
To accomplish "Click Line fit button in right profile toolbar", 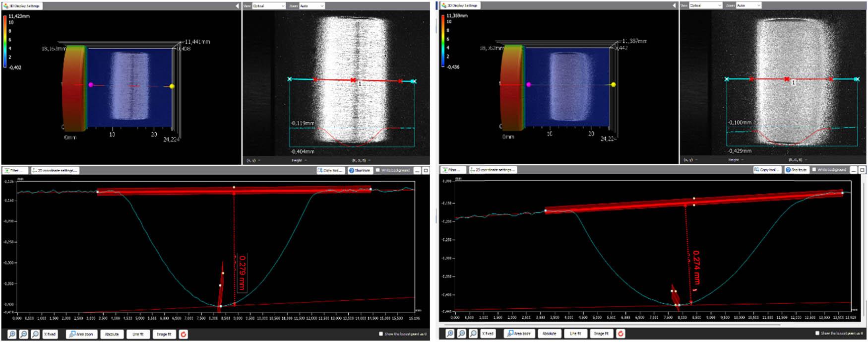I will click(x=575, y=333).
